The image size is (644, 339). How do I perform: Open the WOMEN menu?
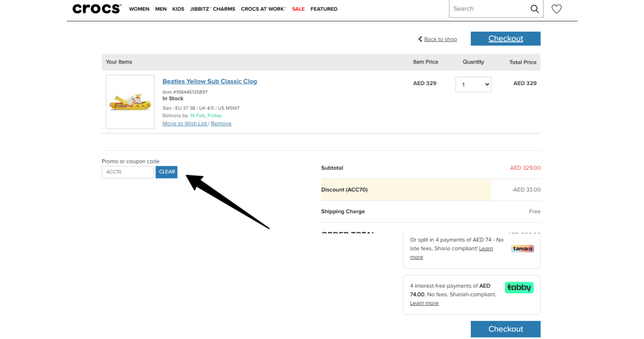(139, 9)
